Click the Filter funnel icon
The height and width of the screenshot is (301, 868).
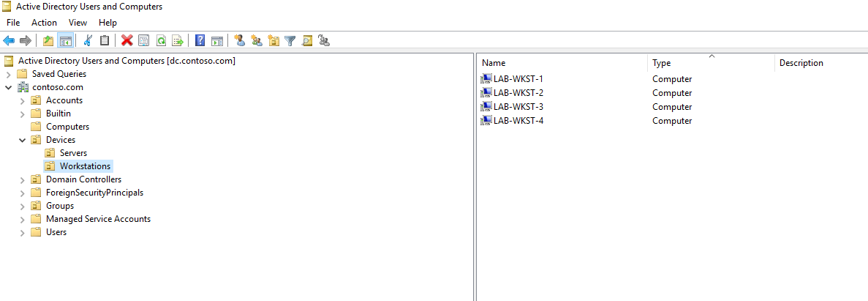(x=290, y=40)
